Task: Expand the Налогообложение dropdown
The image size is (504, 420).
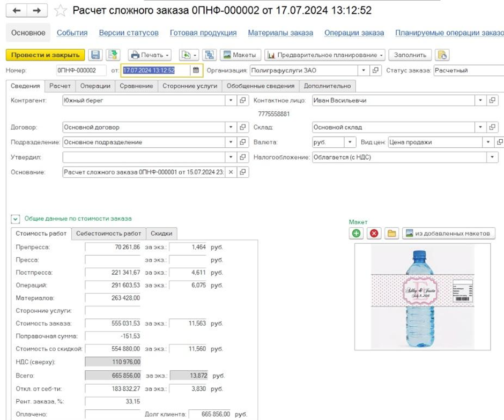Action: (x=492, y=157)
